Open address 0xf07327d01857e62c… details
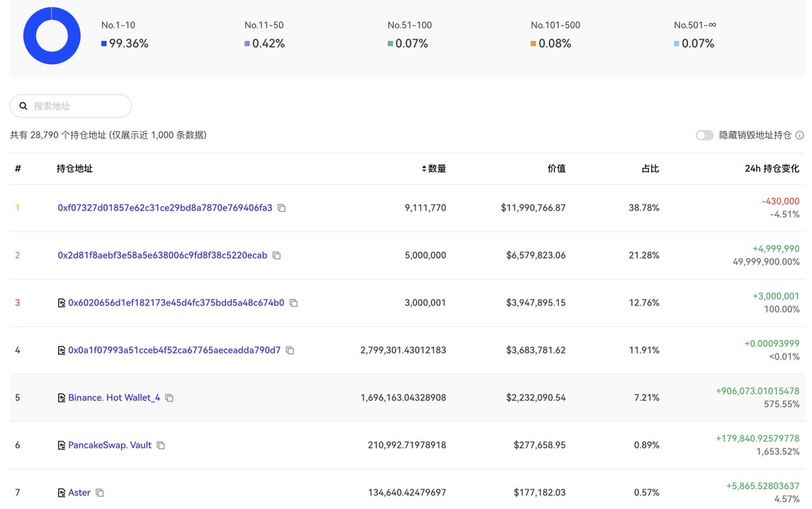This screenshot has width=812, height=509. point(164,208)
